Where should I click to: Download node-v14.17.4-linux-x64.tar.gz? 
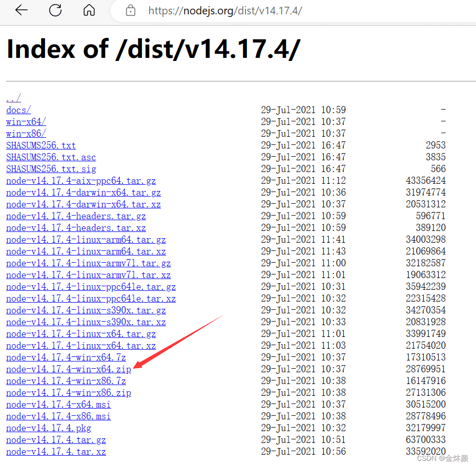(x=81, y=334)
